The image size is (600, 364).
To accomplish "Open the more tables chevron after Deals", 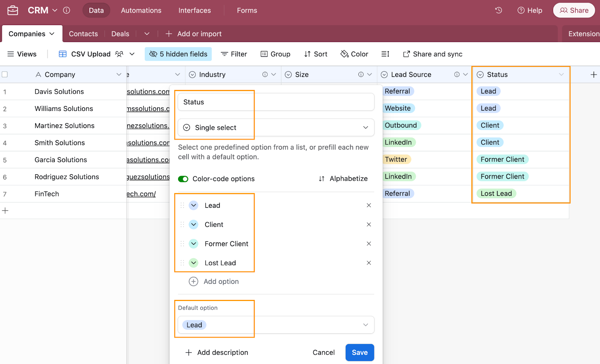I will click(x=147, y=34).
